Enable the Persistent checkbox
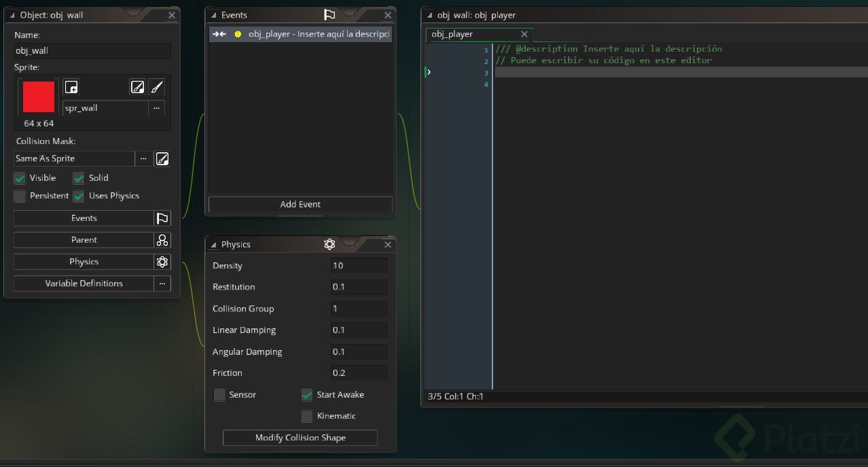Viewport: 868px width, 467px height. pos(20,196)
